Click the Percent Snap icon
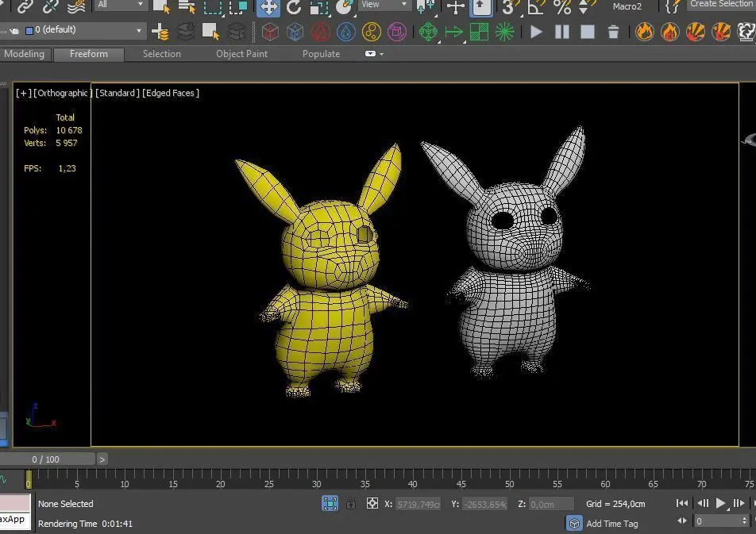 562,7
